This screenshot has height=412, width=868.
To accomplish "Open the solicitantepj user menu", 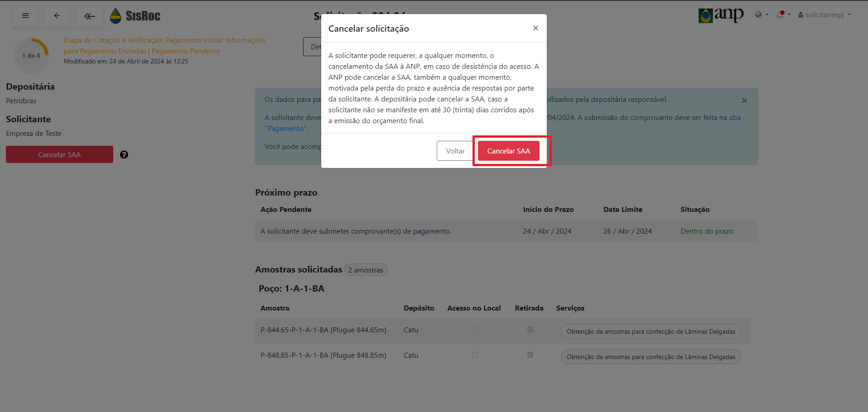I will tap(825, 14).
